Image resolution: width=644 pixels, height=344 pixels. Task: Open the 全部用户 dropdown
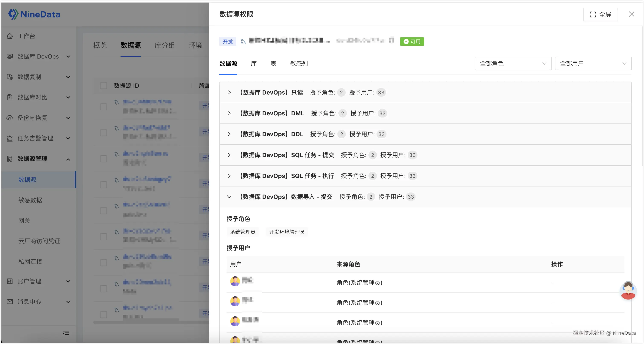[x=593, y=63]
